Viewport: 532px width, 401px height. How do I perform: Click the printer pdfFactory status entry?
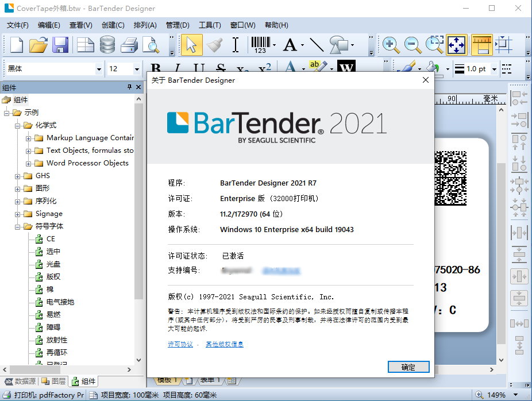[x=44, y=395]
